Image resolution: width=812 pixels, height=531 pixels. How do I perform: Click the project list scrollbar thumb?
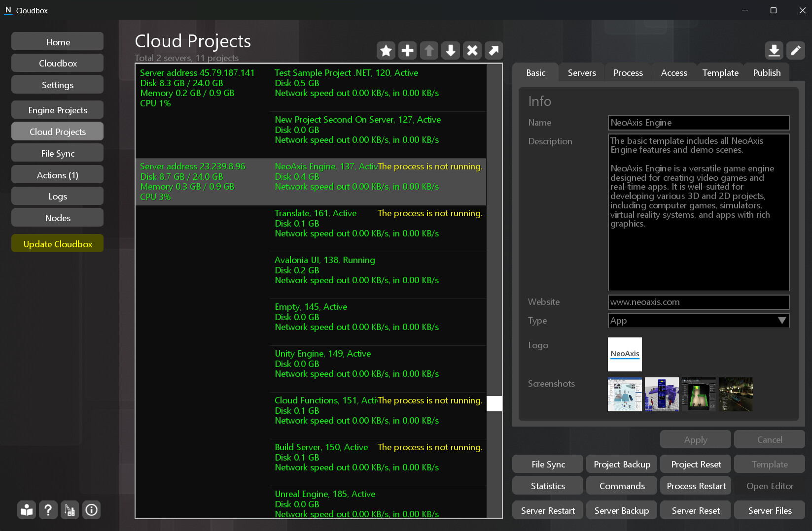(494, 403)
